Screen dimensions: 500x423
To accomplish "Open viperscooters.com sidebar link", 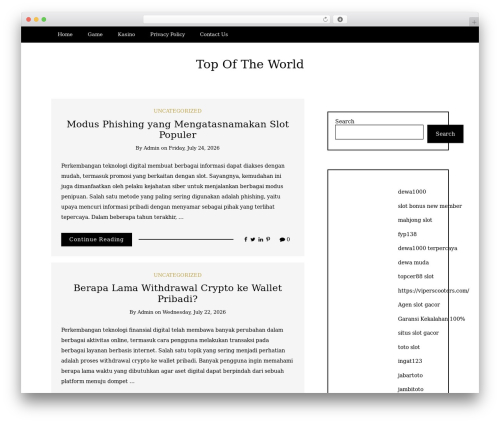I will (x=433, y=291).
